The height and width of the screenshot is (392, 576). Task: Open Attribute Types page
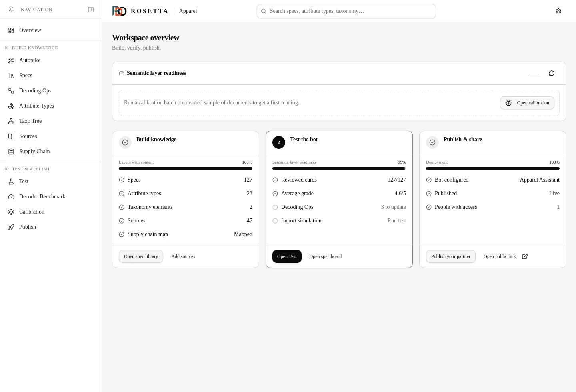click(51, 106)
